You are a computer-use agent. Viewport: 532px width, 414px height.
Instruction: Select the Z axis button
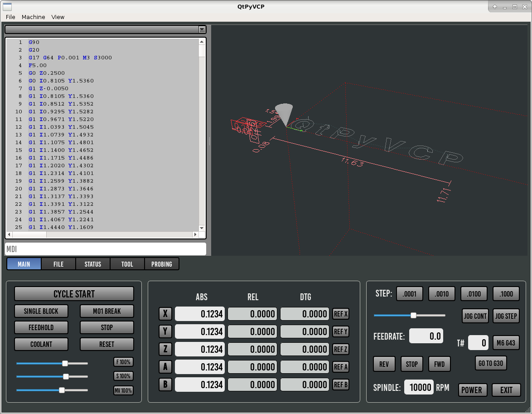pos(165,349)
